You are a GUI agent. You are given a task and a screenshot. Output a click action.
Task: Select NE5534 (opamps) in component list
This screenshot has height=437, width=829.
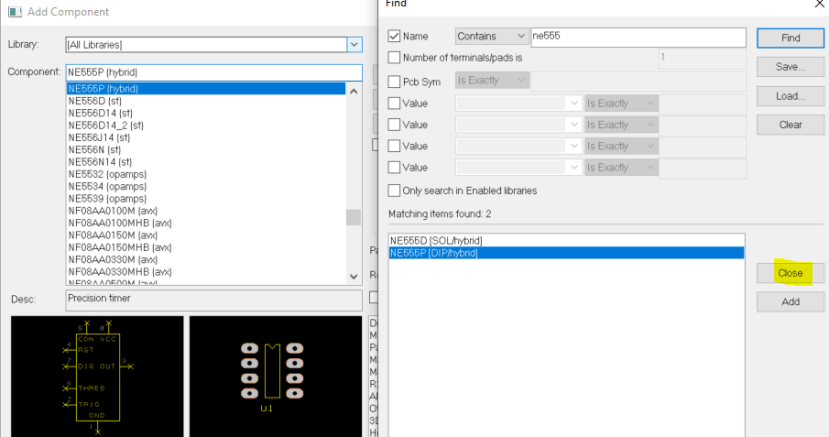click(x=206, y=186)
